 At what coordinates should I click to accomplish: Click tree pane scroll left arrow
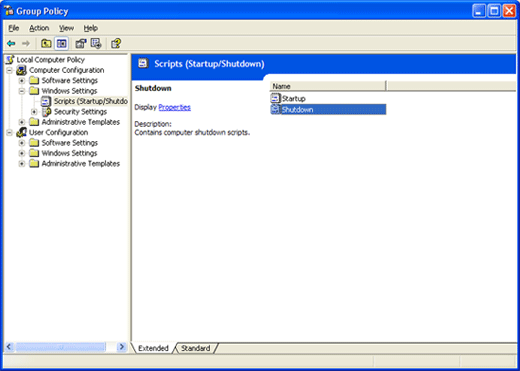(9, 347)
